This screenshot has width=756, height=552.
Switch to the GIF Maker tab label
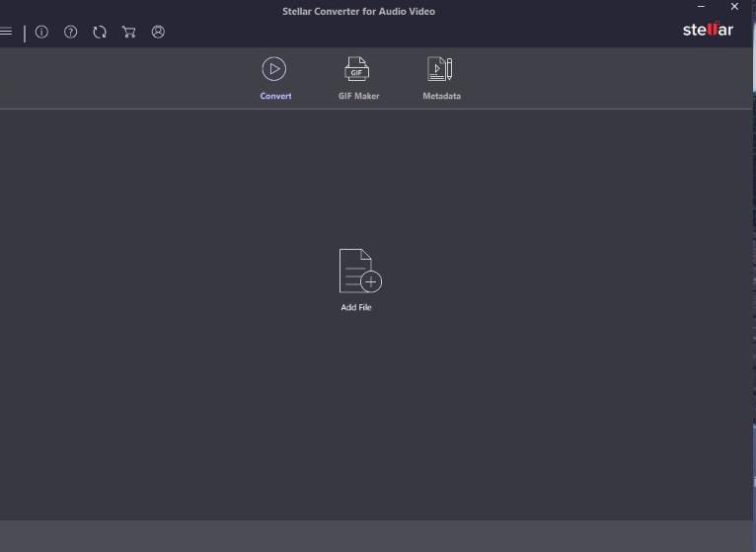coord(358,96)
